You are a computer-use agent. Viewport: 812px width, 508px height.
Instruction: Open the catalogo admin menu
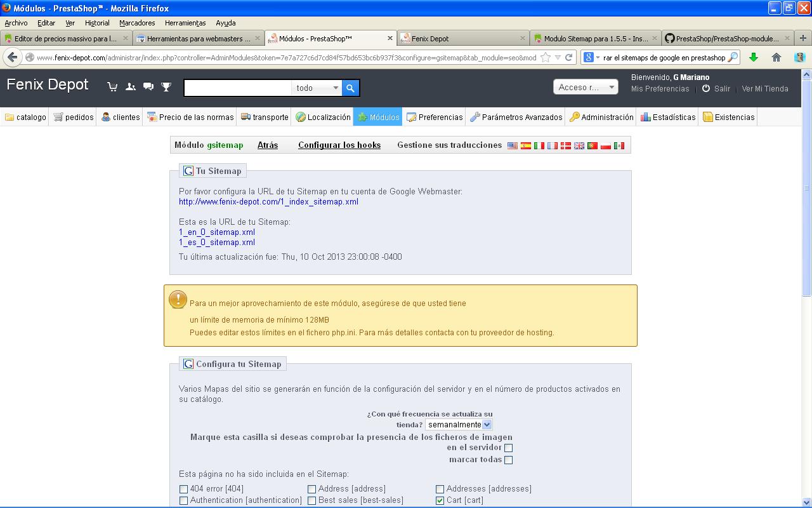pyautogui.click(x=25, y=117)
